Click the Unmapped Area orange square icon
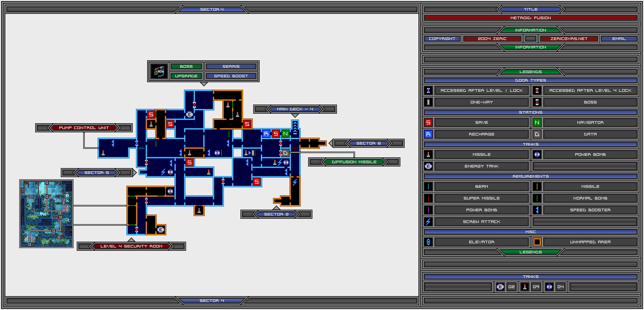Image resolution: width=644 pixels, height=310 pixels. tap(537, 242)
